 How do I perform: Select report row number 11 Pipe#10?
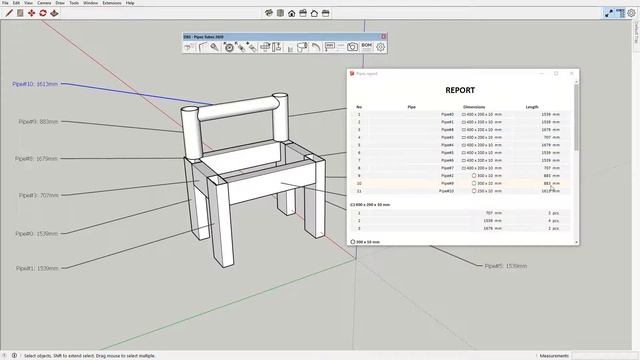(460, 191)
